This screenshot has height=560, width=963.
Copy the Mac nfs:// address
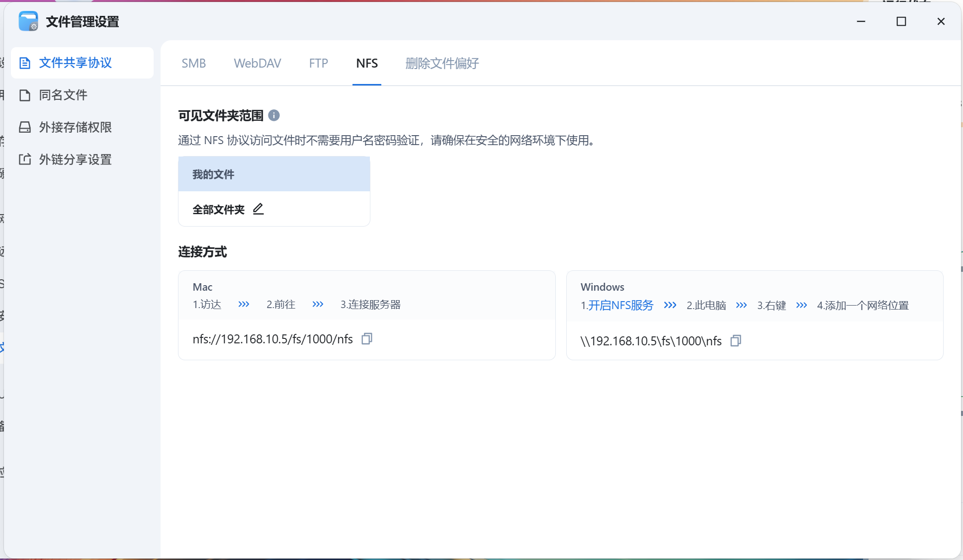[367, 339]
